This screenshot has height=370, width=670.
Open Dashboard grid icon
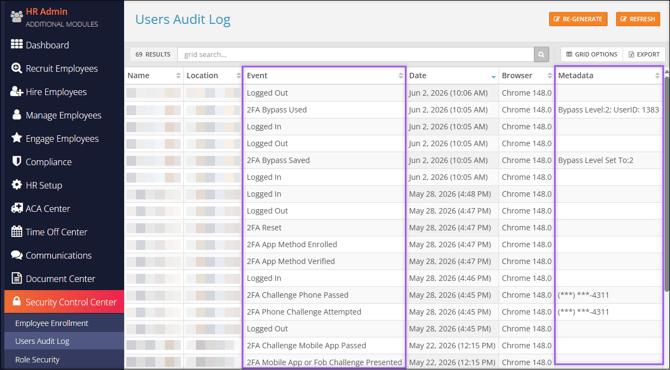click(x=17, y=44)
